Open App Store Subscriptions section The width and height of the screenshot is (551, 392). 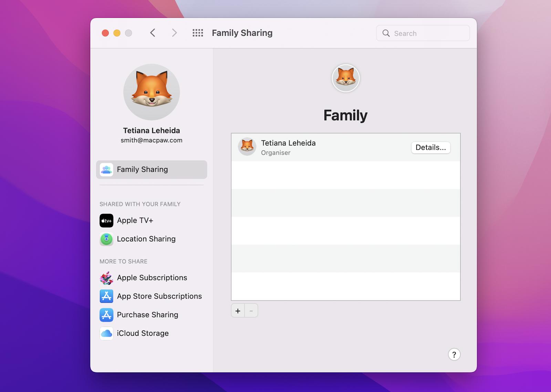(x=152, y=296)
